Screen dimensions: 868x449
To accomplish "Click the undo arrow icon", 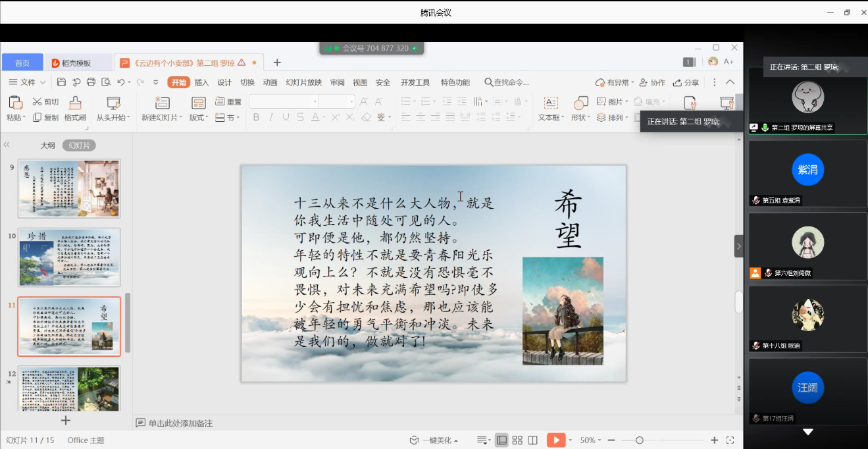I will [x=120, y=82].
